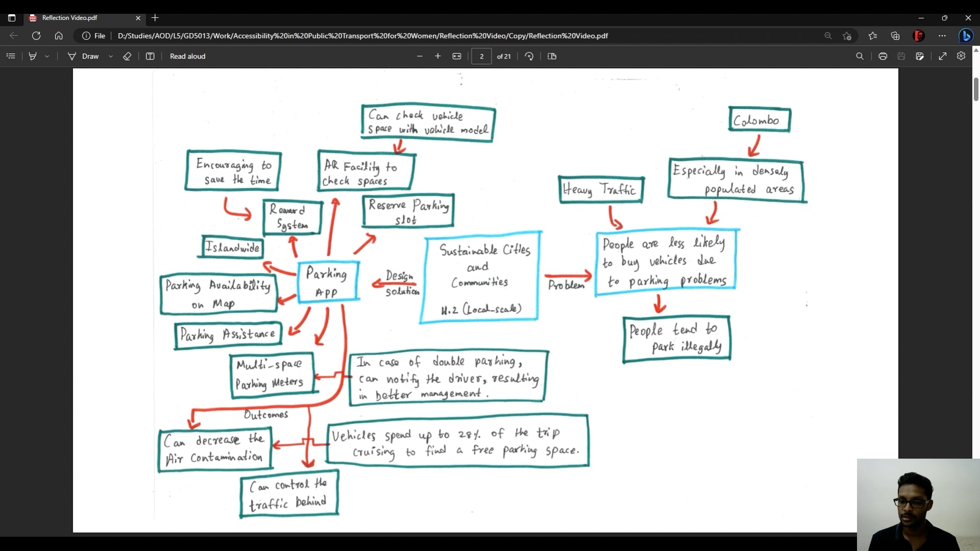Click the vertical scrollbar thumb
The width and height of the screenshot is (980, 551).
pyautogui.click(x=976, y=89)
